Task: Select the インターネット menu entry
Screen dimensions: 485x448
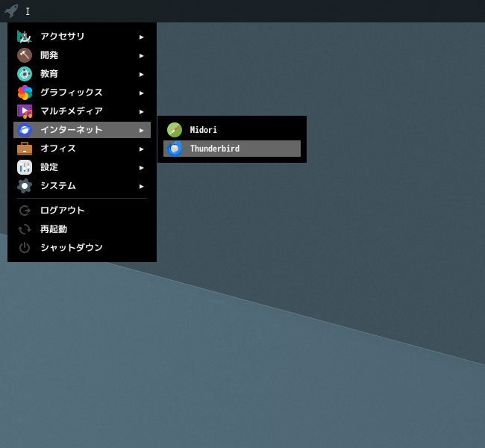Action: [x=82, y=130]
